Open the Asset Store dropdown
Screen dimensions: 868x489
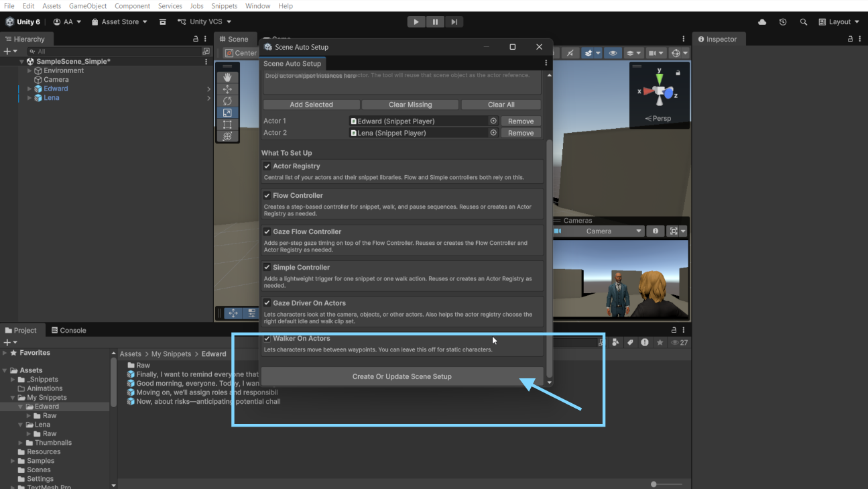(119, 22)
